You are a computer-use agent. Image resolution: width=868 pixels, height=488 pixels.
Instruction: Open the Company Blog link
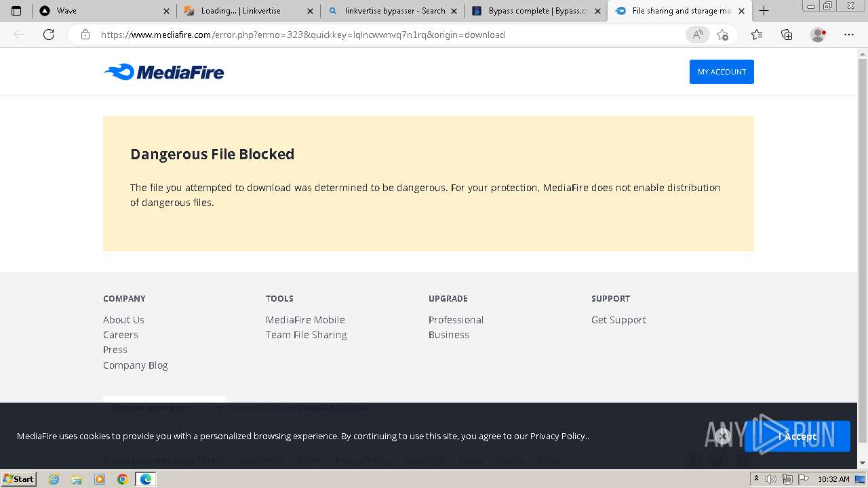136,365
